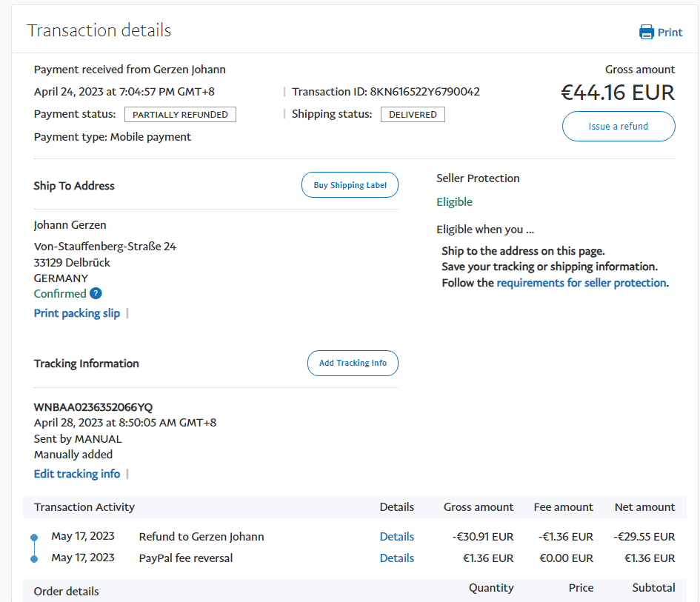This screenshot has width=700, height=602.
Task: Open Details for Refund to Gerzen Johann
Action: [396, 537]
